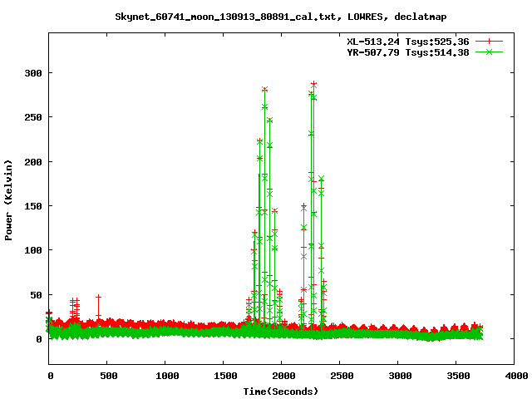Click the y-axis tick label "300"
The image size is (532, 399).
coord(33,73)
